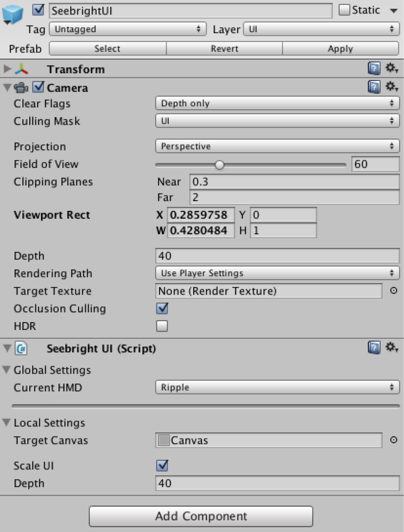The height and width of the screenshot is (532, 404).
Task: Click the Near clipping plane field
Action: (294, 182)
